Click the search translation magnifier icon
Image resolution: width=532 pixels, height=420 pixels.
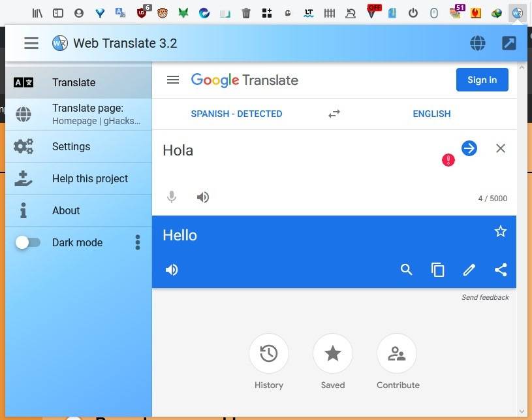click(x=406, y=270)
